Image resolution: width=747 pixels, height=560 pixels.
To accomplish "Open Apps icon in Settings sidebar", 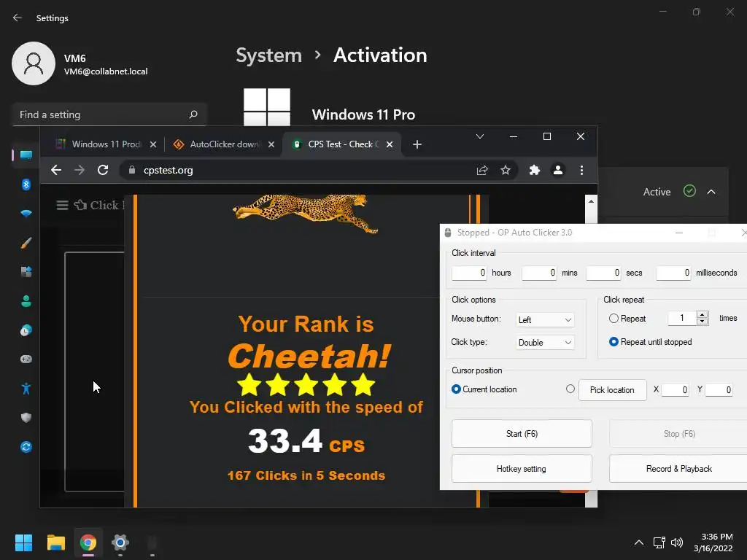I will [26, 272].
